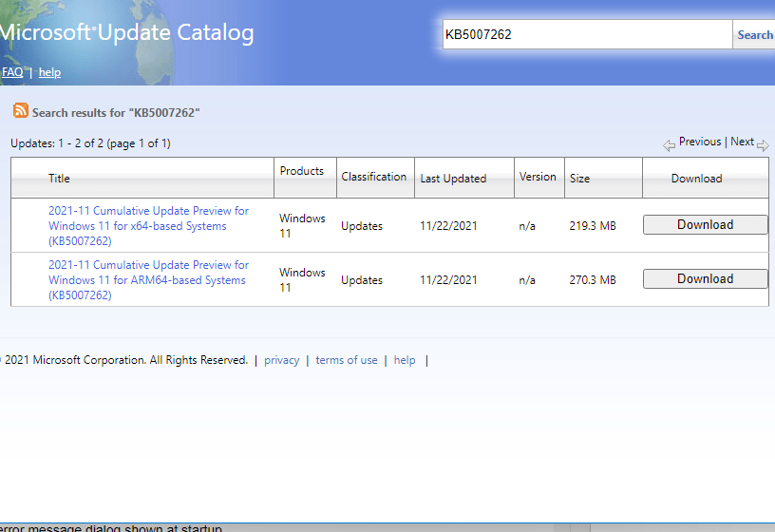This screenshot has height=532, width=775.
Task: Open the privacy link in footer
Action: [282, 360]
